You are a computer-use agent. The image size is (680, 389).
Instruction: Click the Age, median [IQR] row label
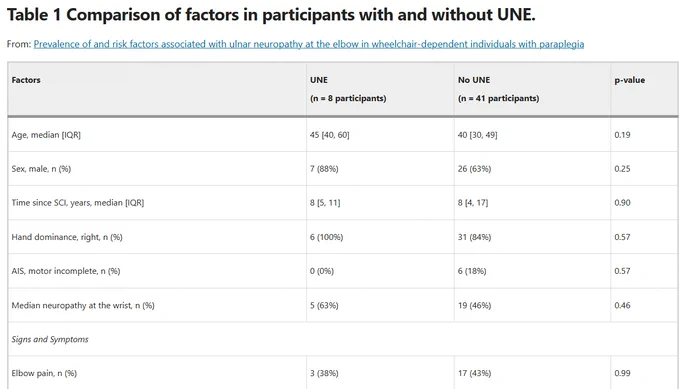coord(46,135)
